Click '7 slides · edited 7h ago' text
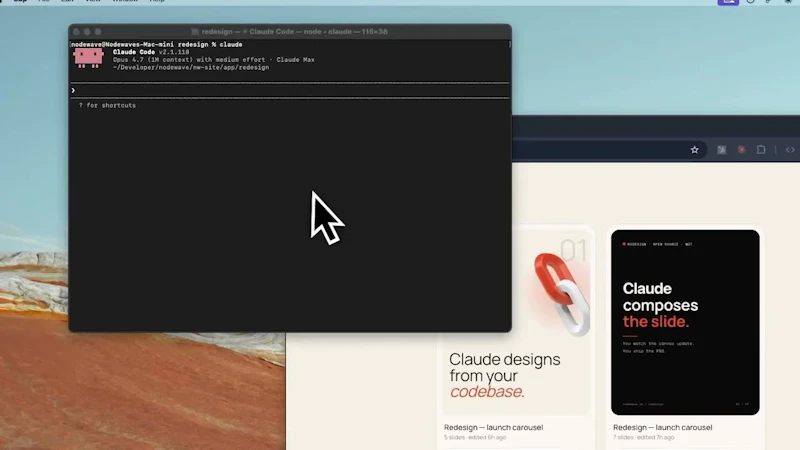The height and width of the screenshot is (450, 800). coord(643,437)
